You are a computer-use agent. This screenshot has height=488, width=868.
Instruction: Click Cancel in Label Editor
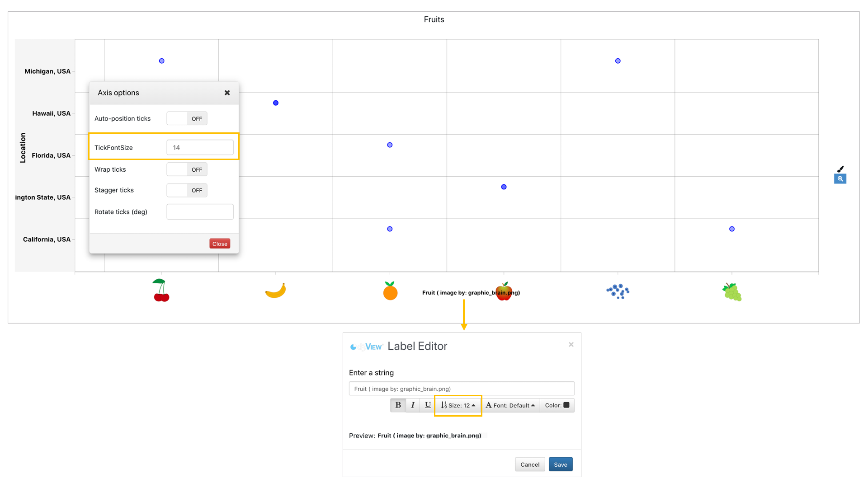tap(529, 465)
